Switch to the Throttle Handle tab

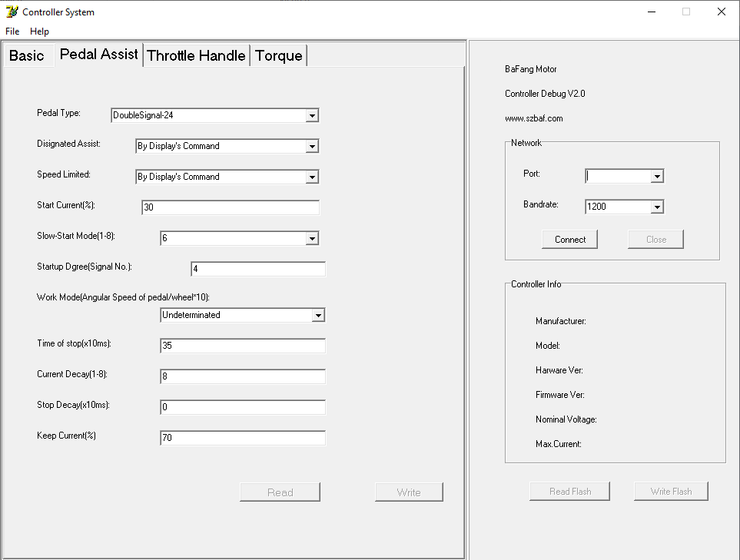tap(196, 55)
